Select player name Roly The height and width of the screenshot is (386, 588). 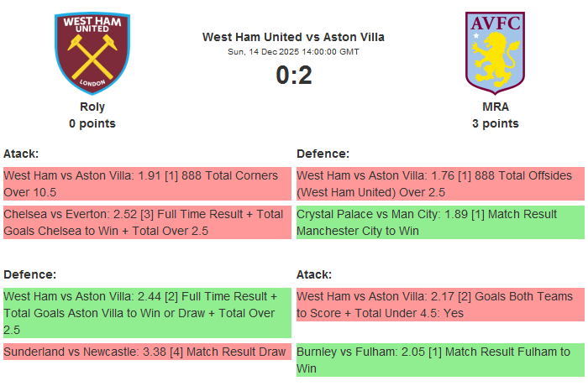[x=92, y=107]
